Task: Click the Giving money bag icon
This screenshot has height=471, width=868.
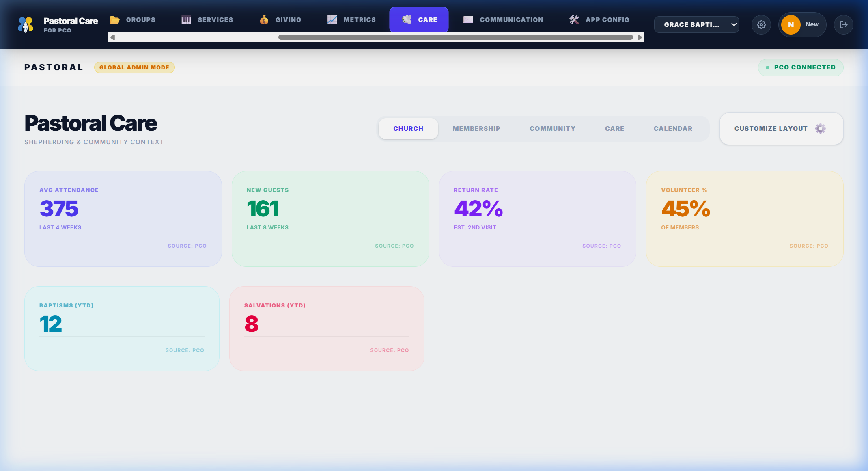Action: (x=264, y=20)
